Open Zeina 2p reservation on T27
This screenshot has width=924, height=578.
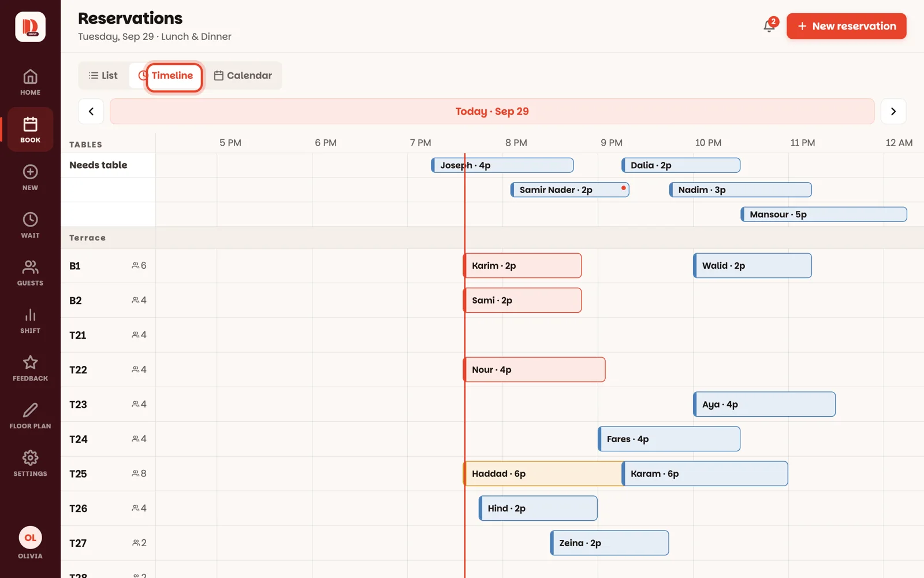(x=609, y=543)
